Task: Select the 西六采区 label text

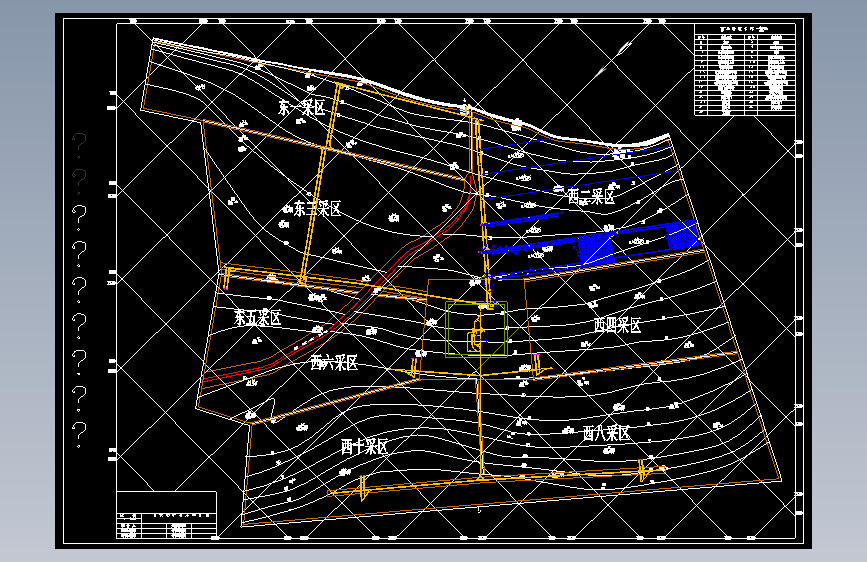Action: (334, 363)
